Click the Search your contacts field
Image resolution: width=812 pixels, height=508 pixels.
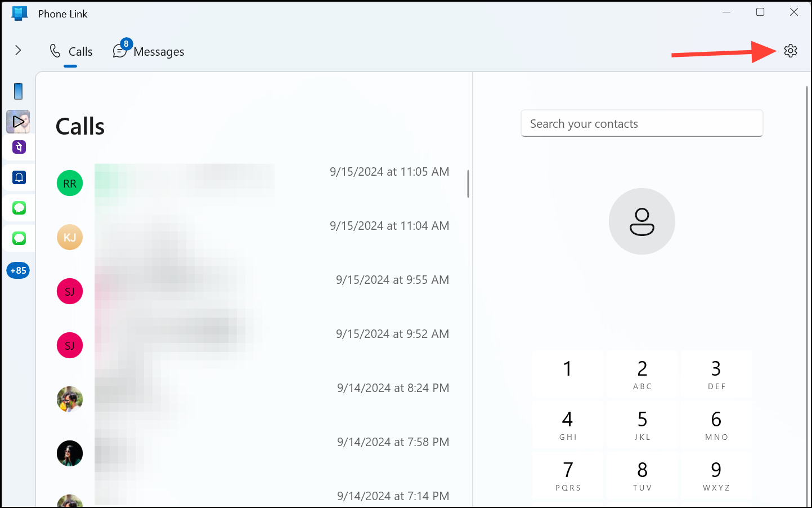click(641, 123)
